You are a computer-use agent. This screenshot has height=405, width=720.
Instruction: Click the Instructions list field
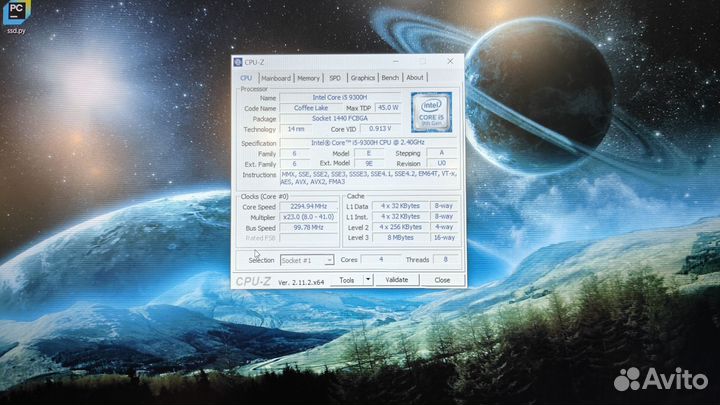point(369,178)
